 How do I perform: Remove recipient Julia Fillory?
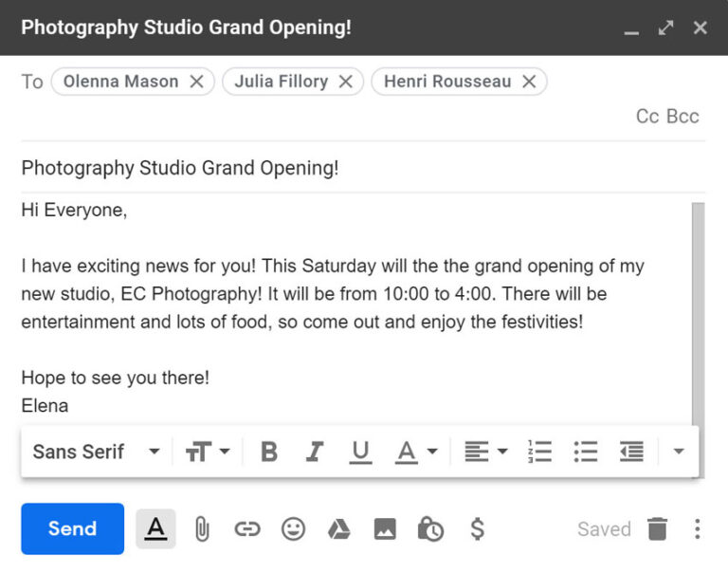[345, 82]
